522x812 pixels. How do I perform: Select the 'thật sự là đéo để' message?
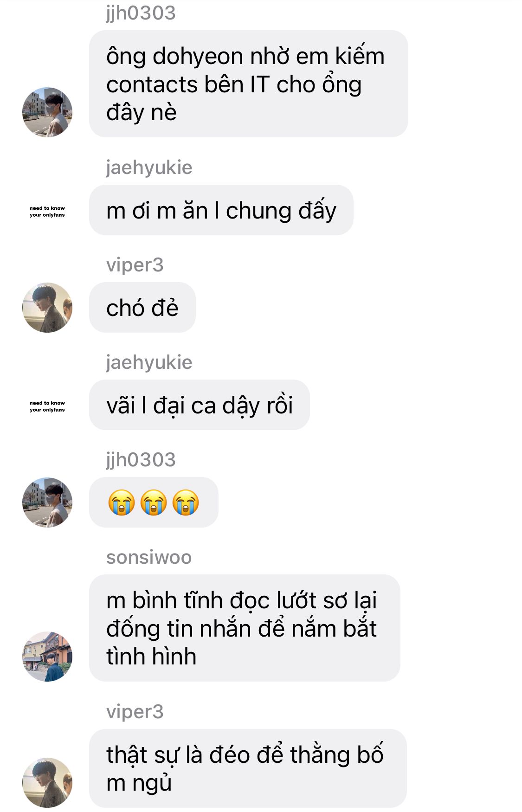click(248, 768)
